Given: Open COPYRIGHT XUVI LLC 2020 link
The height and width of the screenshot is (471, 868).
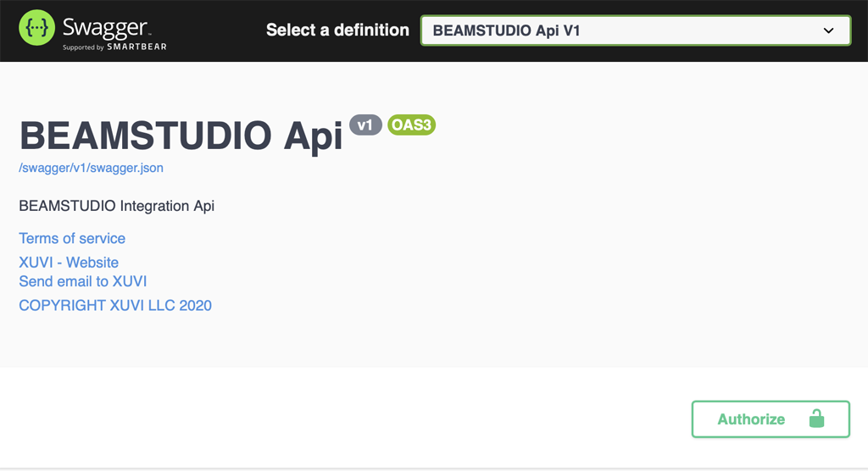Looking at the screenshot, I should (115, 306).
